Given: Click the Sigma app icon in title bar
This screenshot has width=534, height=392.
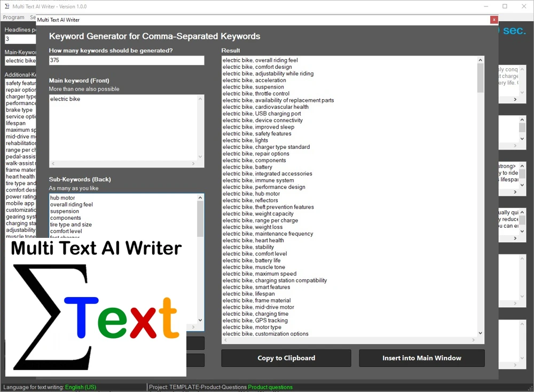Looking at the screenshot, I should coord(6,6).
